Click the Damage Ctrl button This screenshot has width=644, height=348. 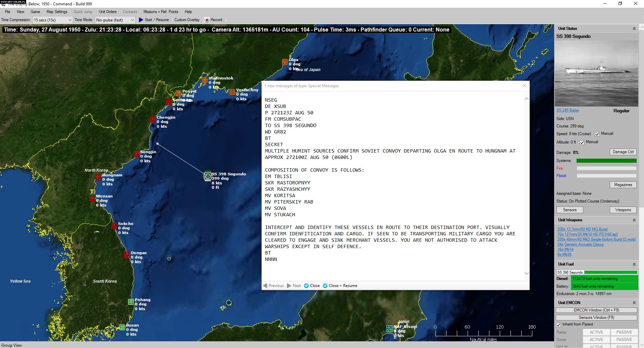623,152
